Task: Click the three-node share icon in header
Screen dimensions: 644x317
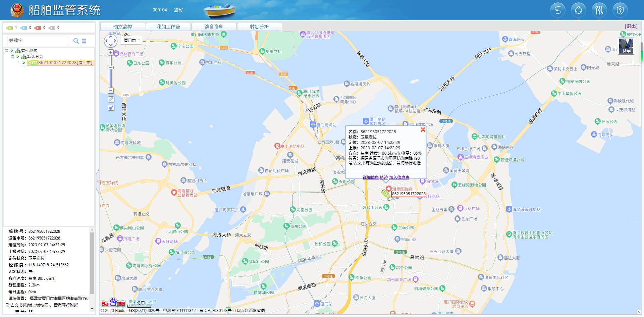Action: [x=578, y=10]
